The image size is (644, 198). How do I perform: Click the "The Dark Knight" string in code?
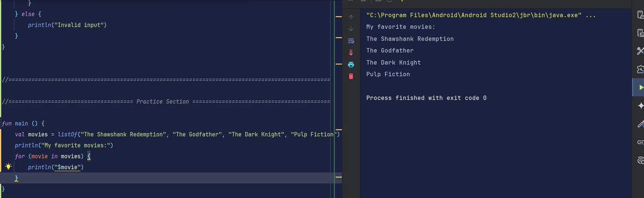pyautogui.click(x=257, y=134)
